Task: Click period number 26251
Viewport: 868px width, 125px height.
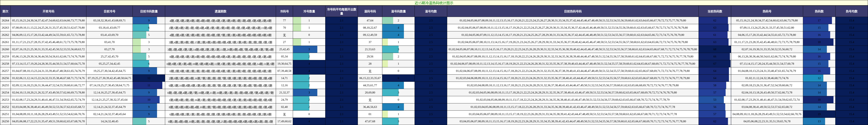Action: click(x=5, y=114)
